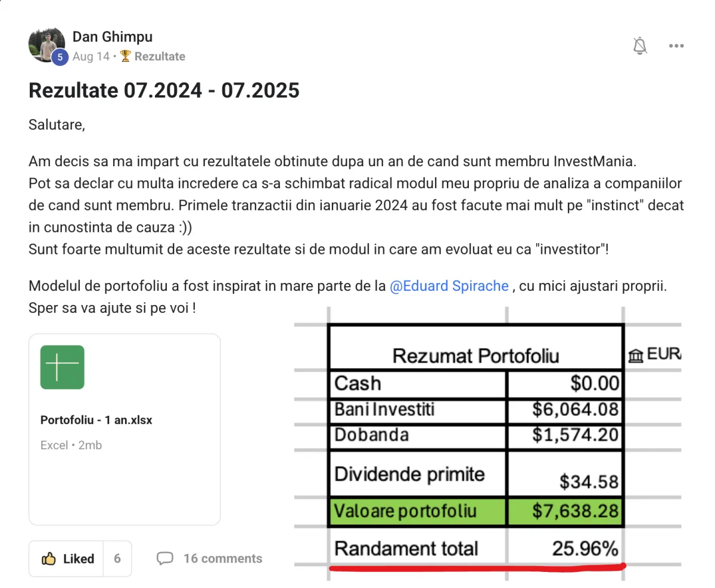The height and width of the screenshot is (588, 715).
Task: Click Dan Ghimpu's profile avatar
Action: [x=46, y=44]
